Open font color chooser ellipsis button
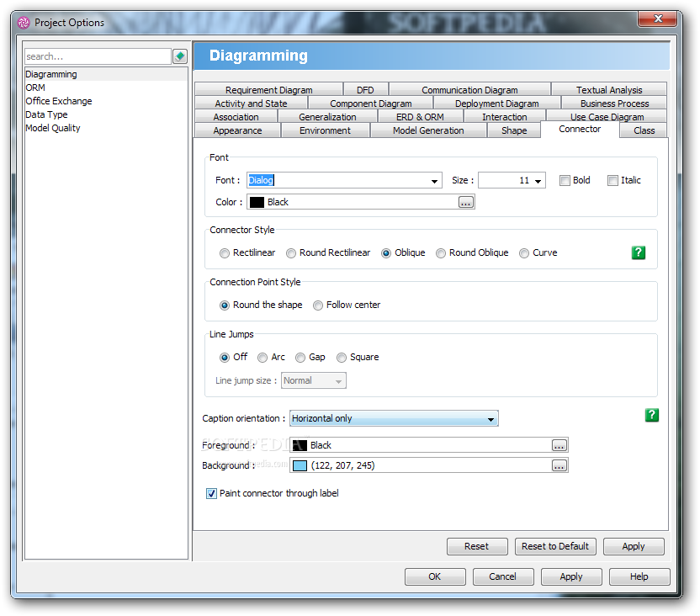Screen dimensions: 700x616 click(x=465, y=202)
